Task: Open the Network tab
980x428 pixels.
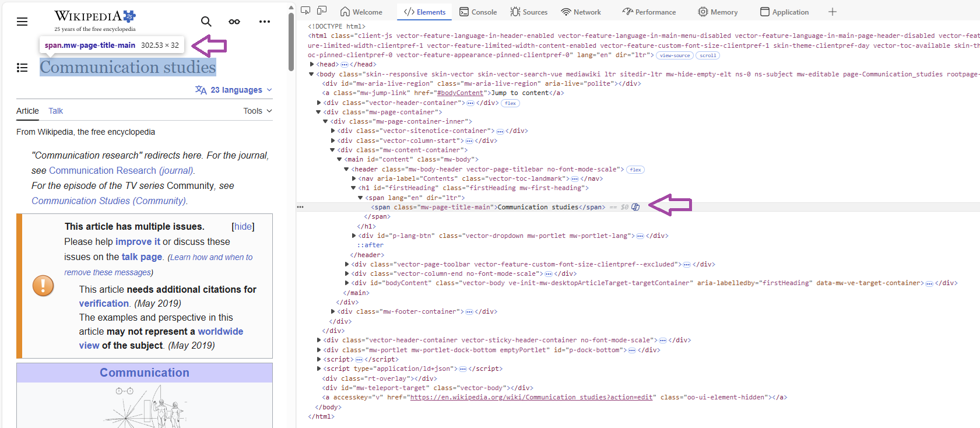Action: click(581, 12)
